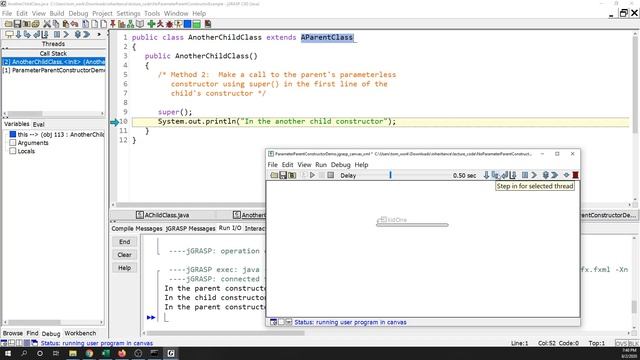Click canvas Save icon
The width and height of the screenshot is (640, 360).
[283, 175]
